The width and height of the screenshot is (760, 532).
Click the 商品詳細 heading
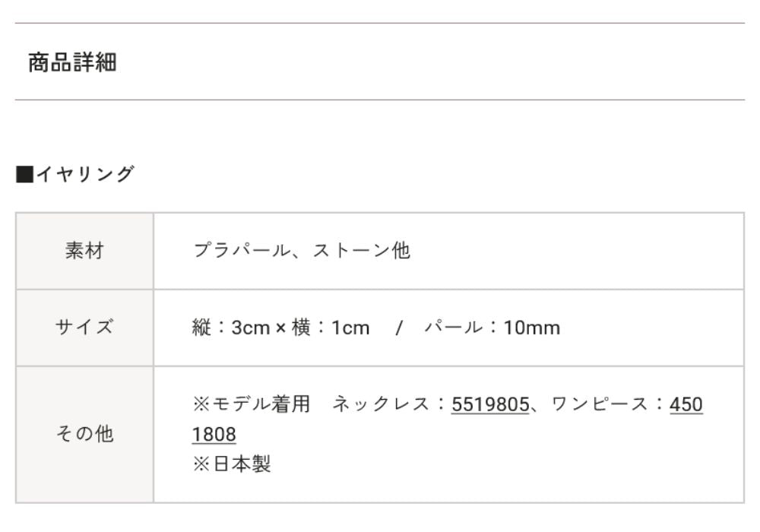tap(72, 62)
